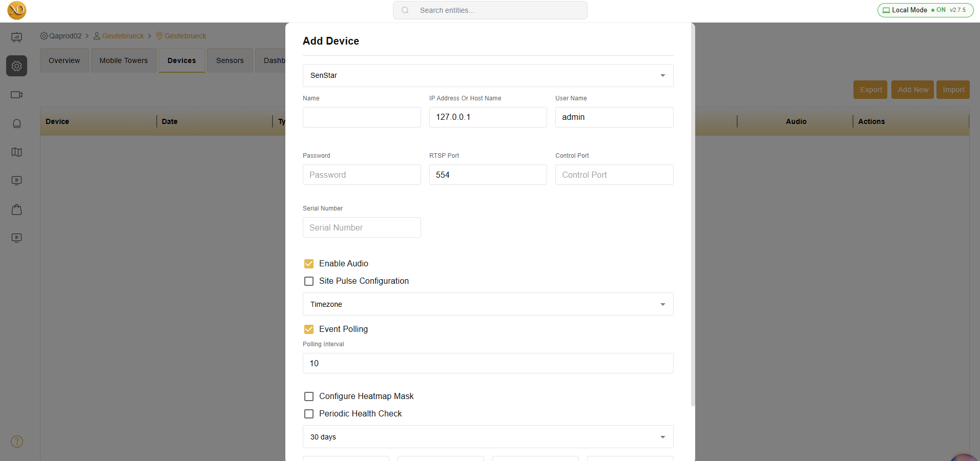The width and height of the screenshot is (980, 461).
Task: Open the video camera section in the sidebar
Action: (x=16, y=95)
